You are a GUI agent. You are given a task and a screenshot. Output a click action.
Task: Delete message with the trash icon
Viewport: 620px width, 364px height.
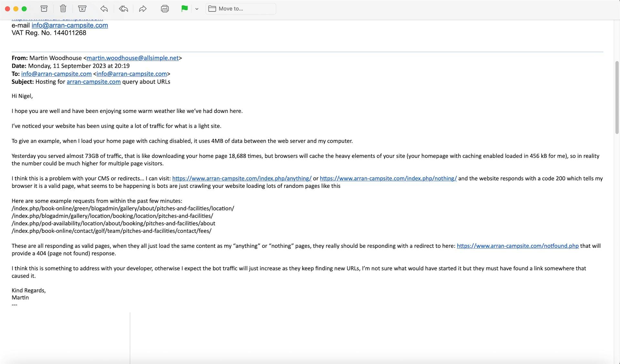point(63,9)
